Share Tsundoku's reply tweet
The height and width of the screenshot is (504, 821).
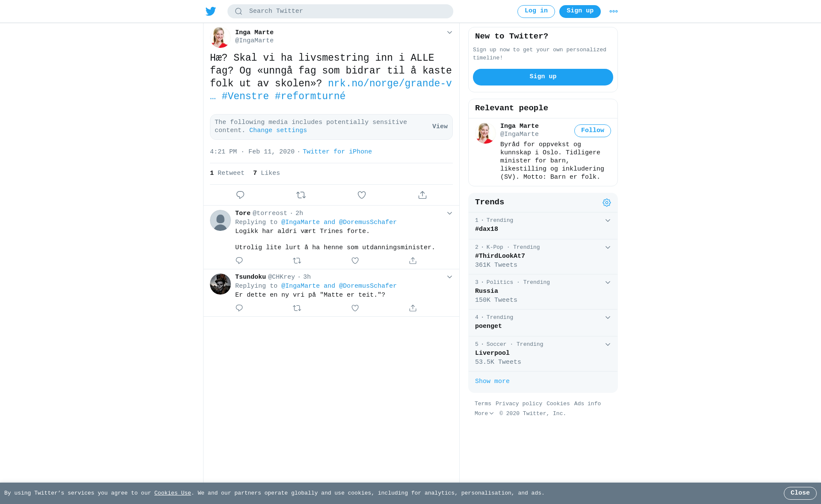point(413,308)
